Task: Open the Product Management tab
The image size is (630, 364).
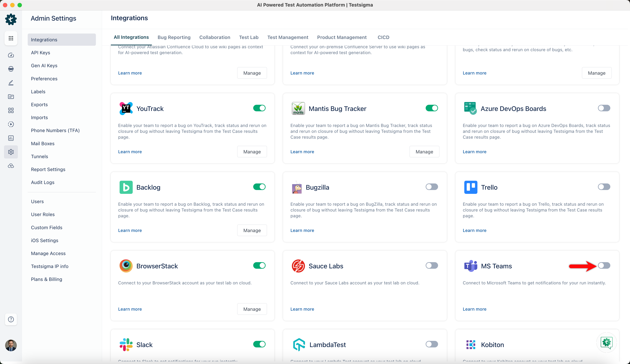Action: tap(342, 37)
